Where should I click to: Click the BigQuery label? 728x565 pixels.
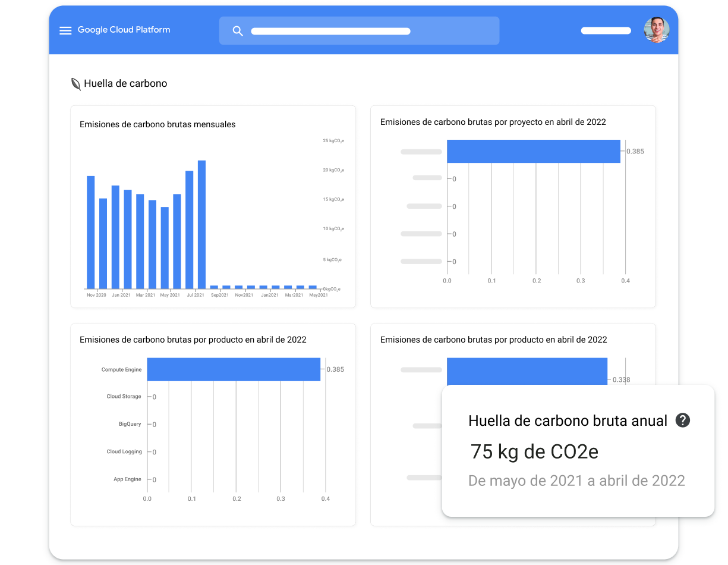click(130, 424)
